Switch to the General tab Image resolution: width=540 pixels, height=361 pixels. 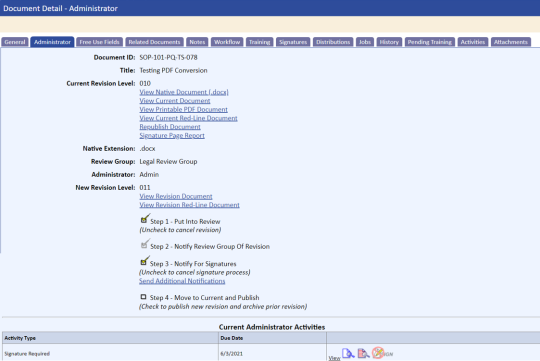(15, 42)
